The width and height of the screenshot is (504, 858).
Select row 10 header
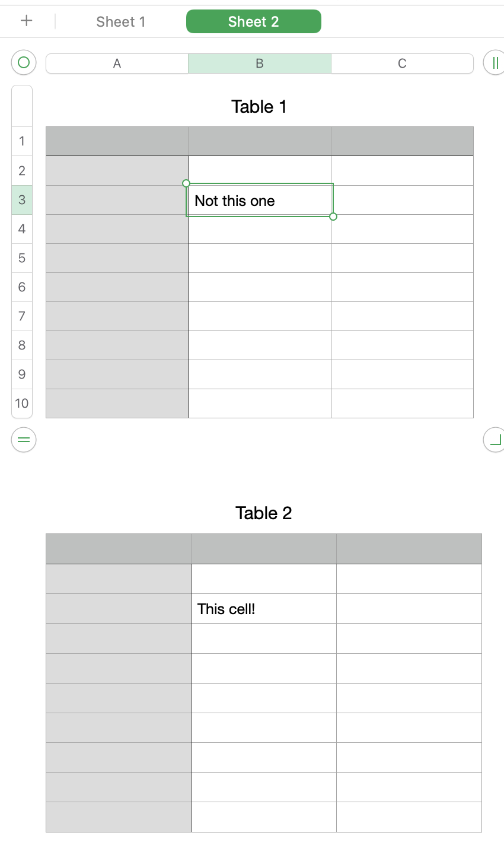click(22, 403)
